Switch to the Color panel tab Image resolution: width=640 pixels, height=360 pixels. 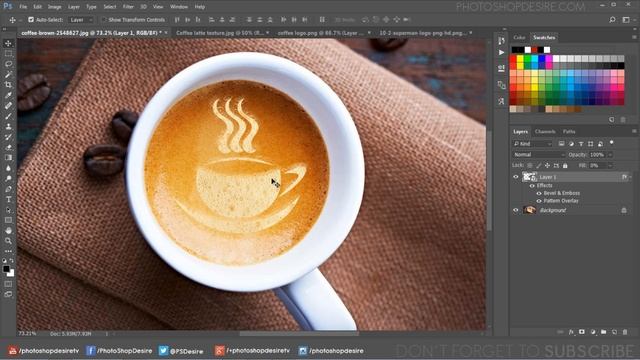tap(519, 38)
